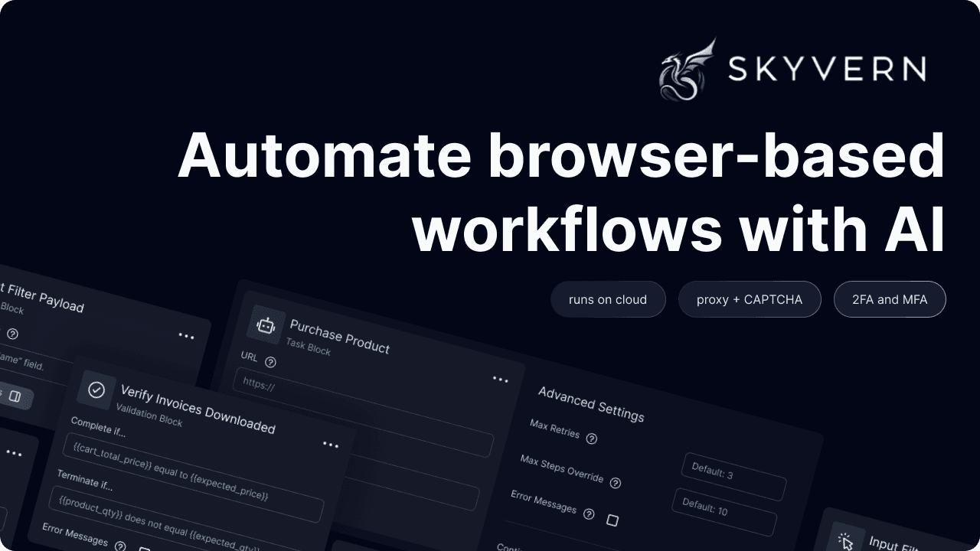Click the Max Retries field showing Default: 3

pos(733,477)
